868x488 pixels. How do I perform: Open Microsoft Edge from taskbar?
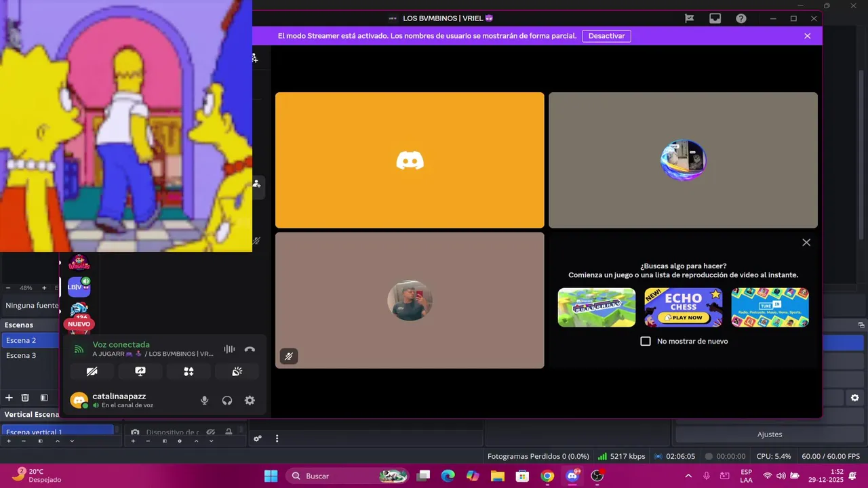tap(448, 476)
